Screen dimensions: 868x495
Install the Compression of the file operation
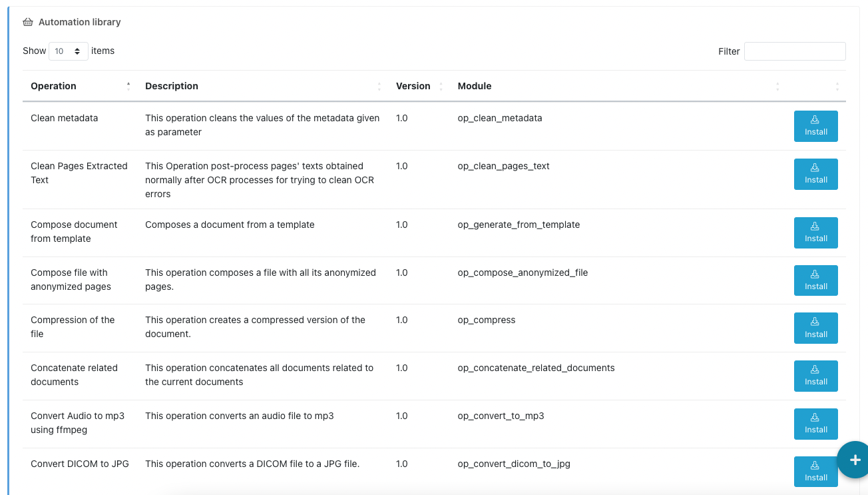pos(815,328)
